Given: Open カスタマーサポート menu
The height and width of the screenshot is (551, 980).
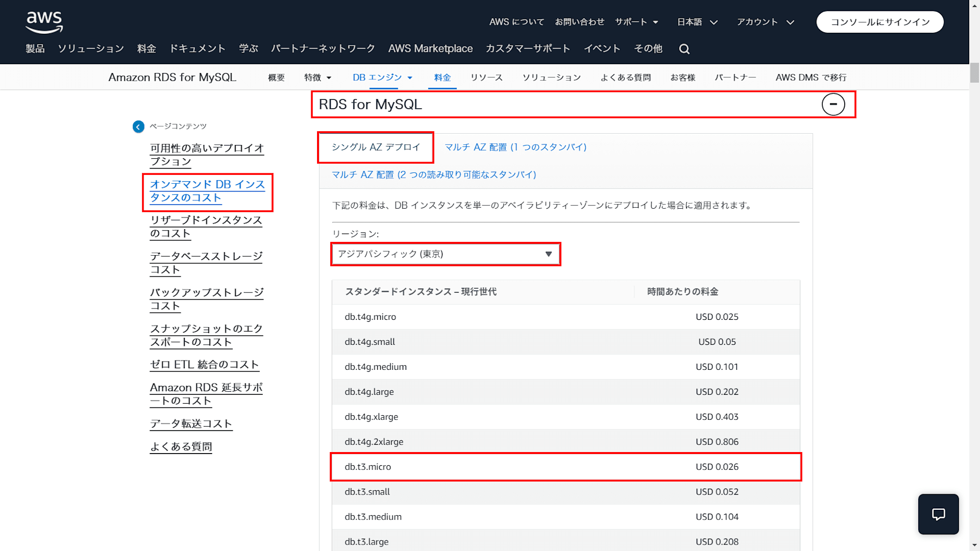Looking at the screenshot, I should 528,48.
